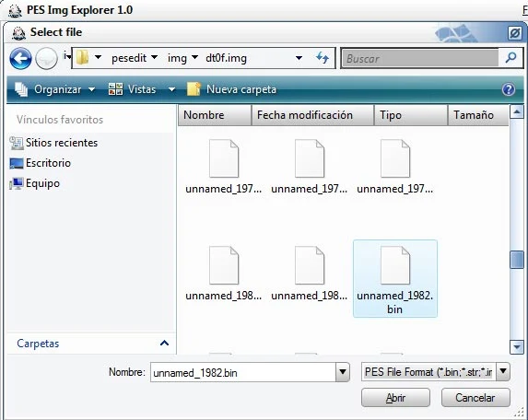The height and width of the screenshot is (420, 528).
Task: Click the search magnifier icon
Action: pos(511,58)
